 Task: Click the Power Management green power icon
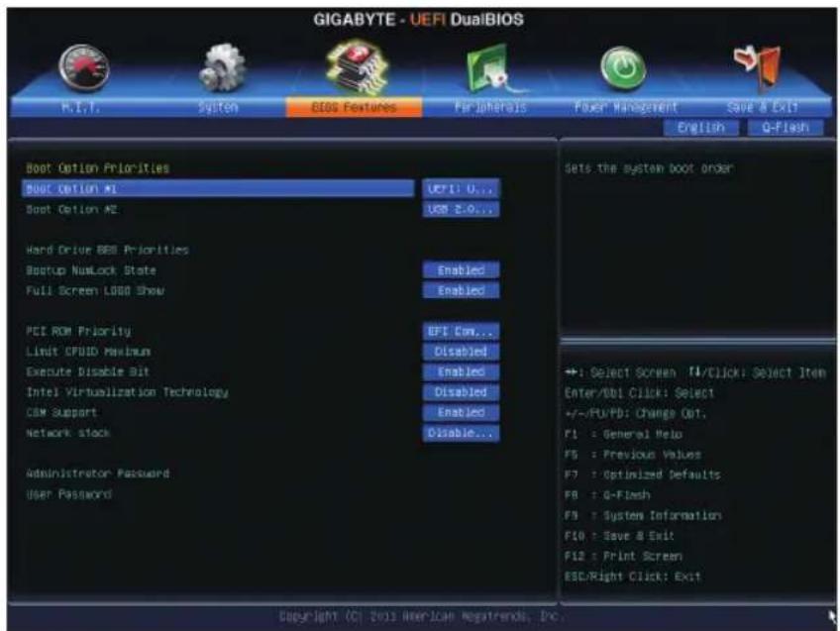(x=622, y=67)
